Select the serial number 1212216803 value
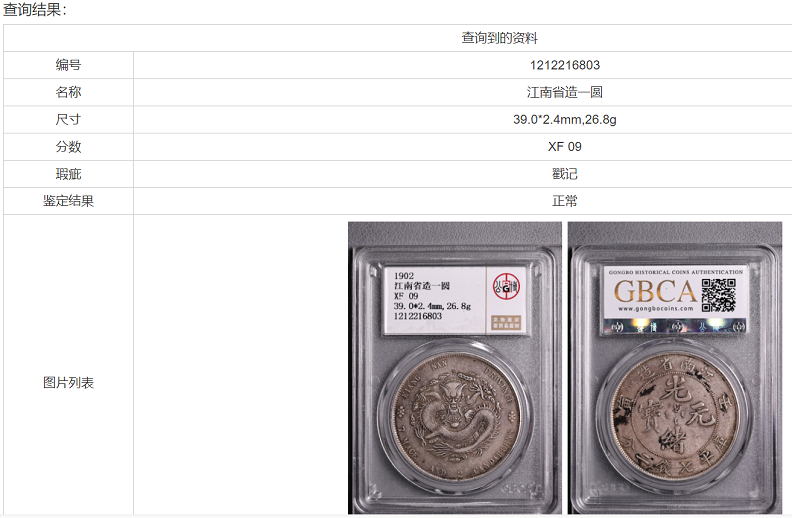This screenshot has height=518, width=792. tap(565, 65)
